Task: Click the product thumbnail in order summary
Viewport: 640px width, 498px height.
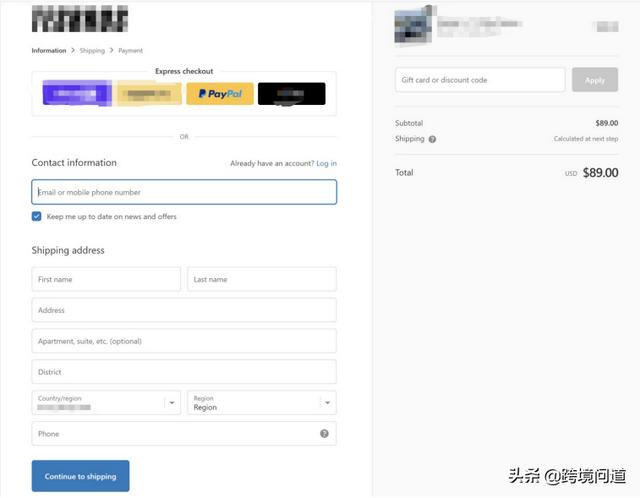Action: [x=414, y=26]
